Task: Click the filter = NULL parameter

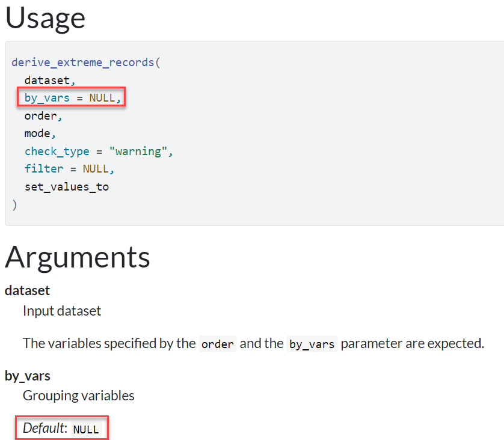Action: click(69, 169)
